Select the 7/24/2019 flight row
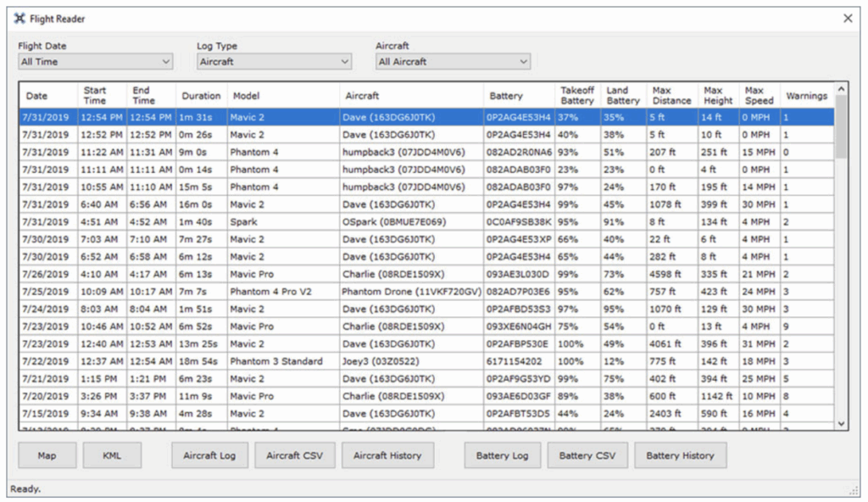Viewport: 868px width, 502px height. 427,310
